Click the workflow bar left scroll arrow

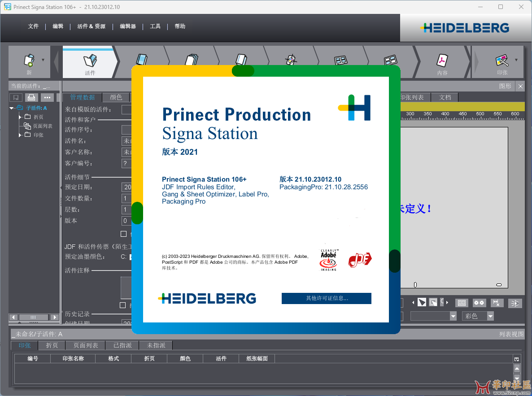(x=56, y=63)
